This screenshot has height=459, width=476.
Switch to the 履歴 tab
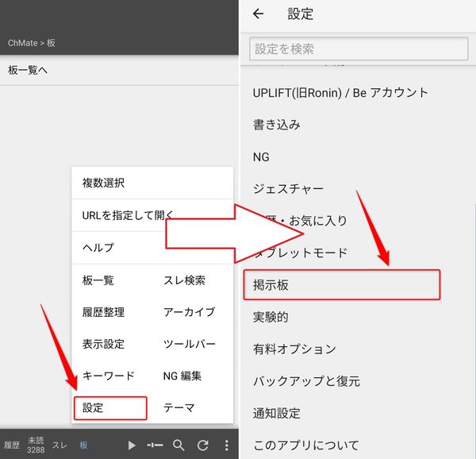coord(12,445)
